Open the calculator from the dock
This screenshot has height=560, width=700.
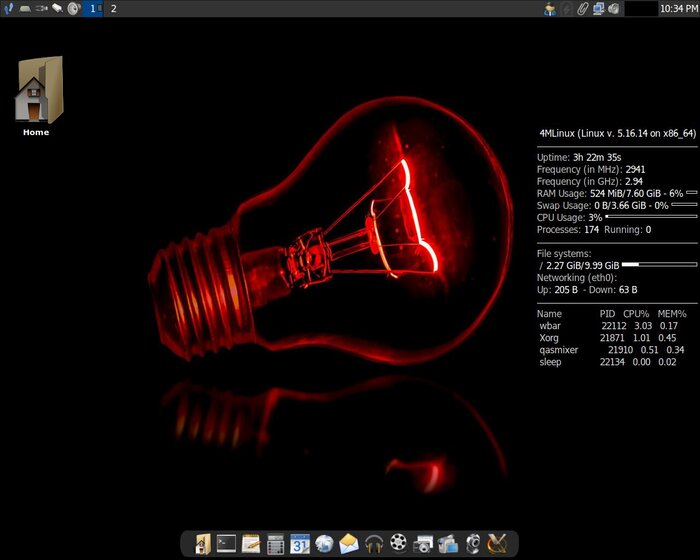pos(276,544)
